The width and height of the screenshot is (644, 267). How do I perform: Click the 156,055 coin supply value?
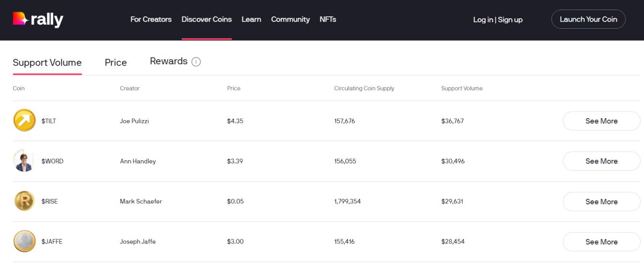click(x=345, y=161)
